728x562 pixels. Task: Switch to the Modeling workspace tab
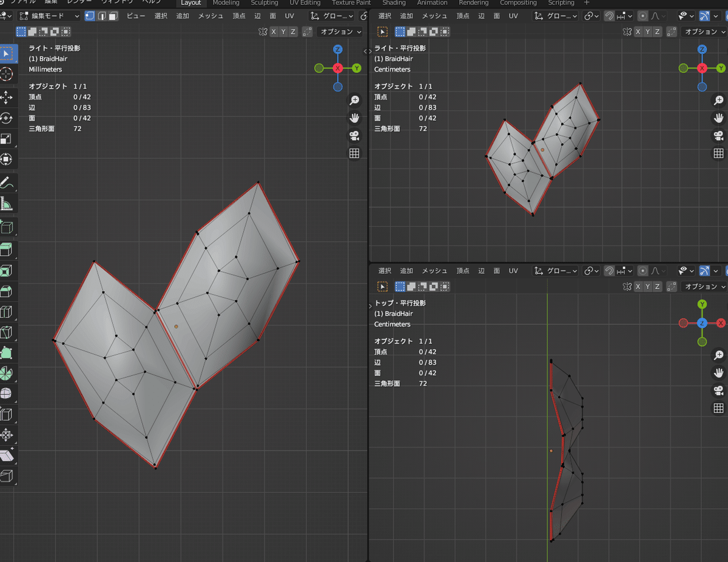[x=226, y=3]
